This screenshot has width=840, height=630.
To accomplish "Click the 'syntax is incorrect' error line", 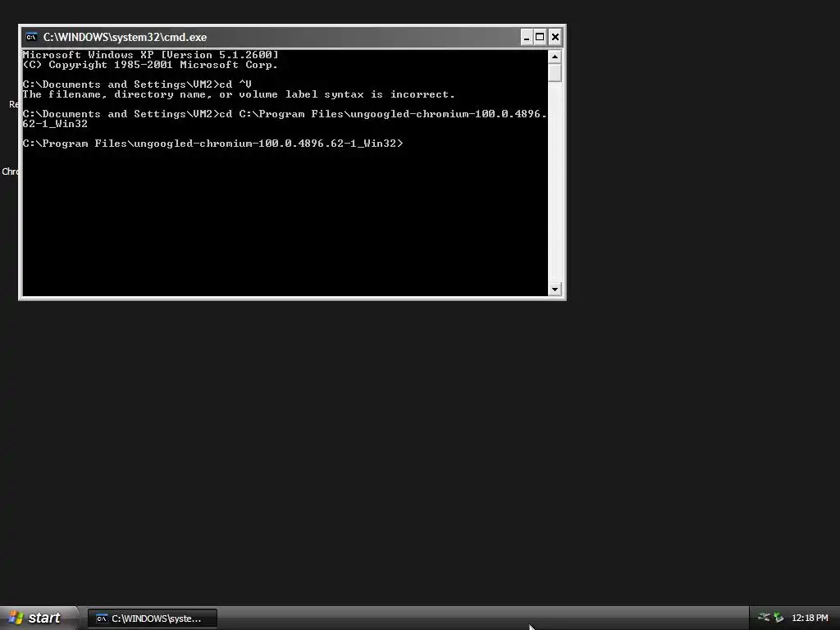I will tap(239, 94).
